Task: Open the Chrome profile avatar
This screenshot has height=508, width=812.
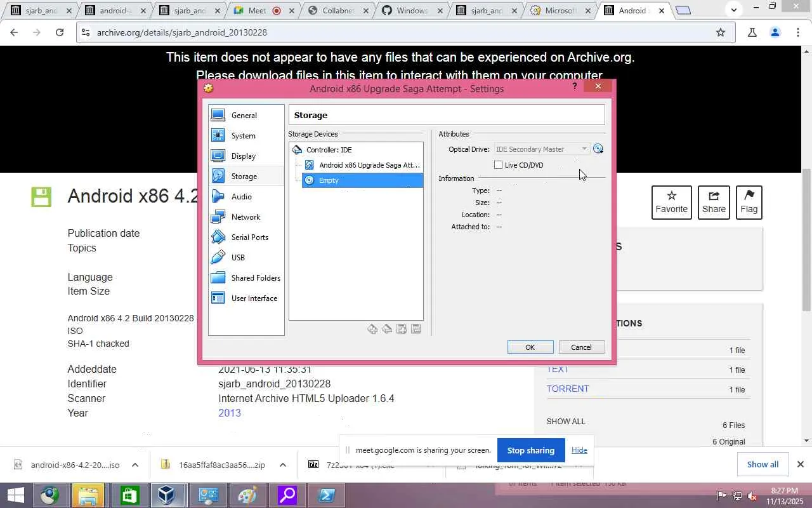Action: point(775,32)
